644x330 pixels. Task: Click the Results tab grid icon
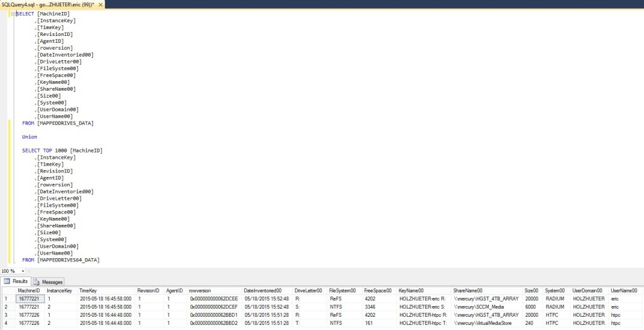(x=7, y=282)
